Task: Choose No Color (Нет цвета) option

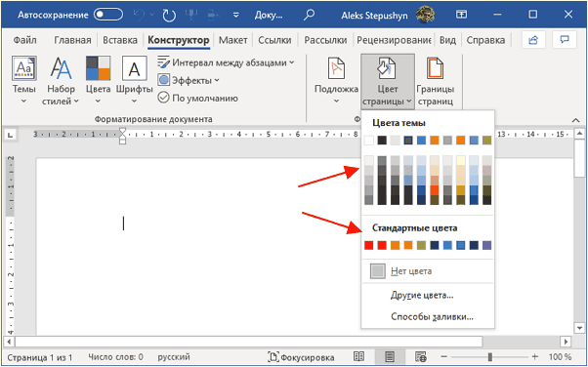Action: (x=428, y=271)
